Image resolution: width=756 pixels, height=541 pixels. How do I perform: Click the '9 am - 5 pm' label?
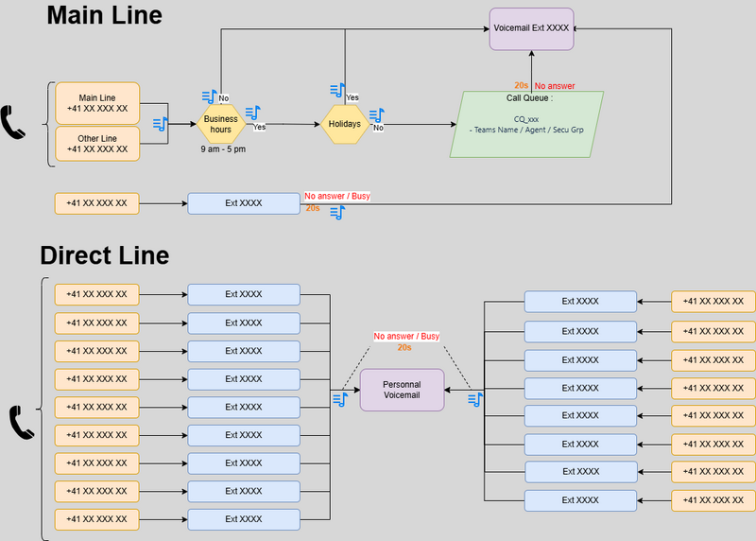pos(223,149)
